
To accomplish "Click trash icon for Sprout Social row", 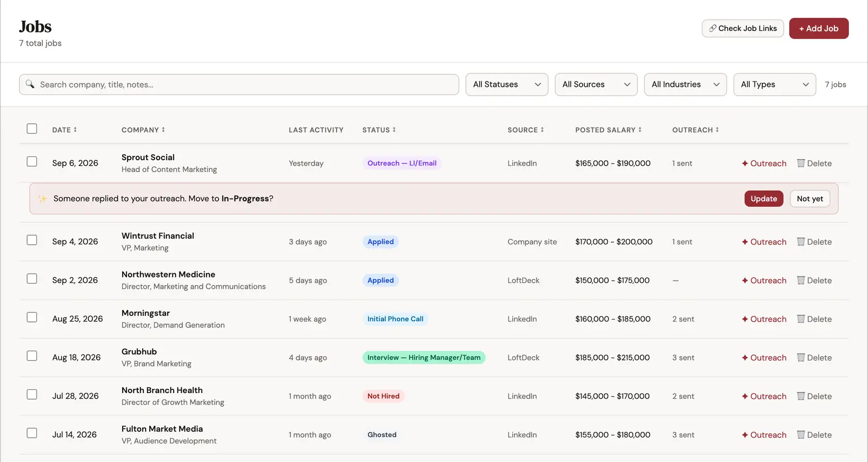I will pos(801,163).
